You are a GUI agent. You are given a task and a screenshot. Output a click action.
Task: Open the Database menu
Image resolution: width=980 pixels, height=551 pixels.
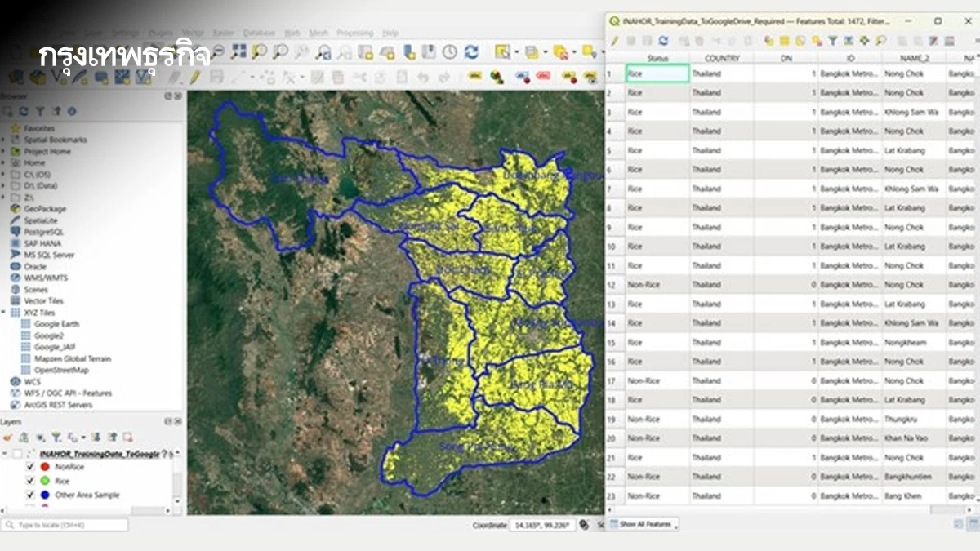260,33
